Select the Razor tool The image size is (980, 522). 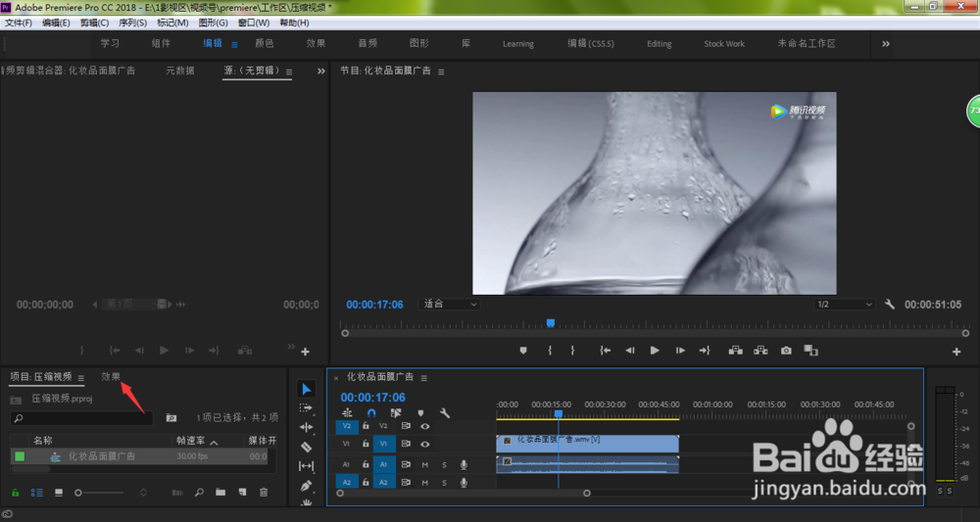[306, 447]
